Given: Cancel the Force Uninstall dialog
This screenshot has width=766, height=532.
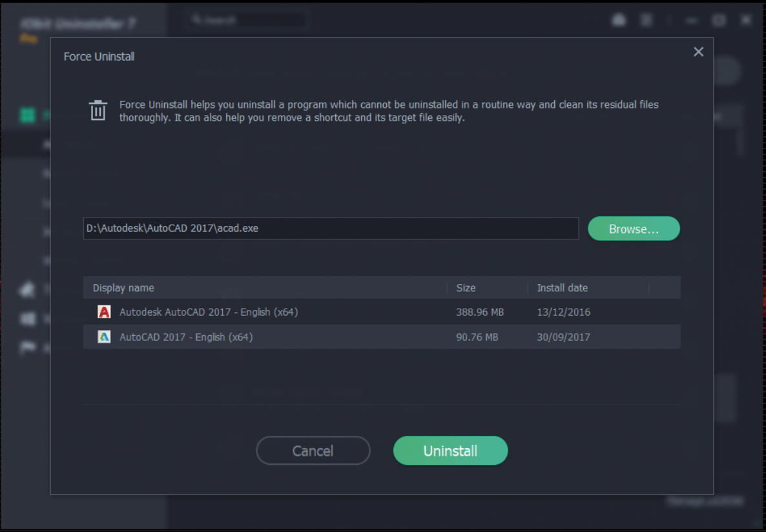Looking at the screenshot, I should (313, 451).
